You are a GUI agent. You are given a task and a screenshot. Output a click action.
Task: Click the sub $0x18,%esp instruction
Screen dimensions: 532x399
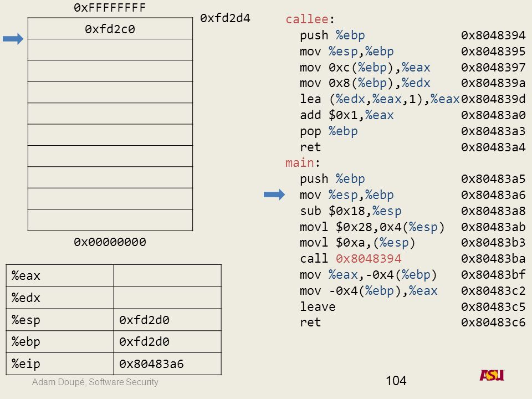point(350,211)
